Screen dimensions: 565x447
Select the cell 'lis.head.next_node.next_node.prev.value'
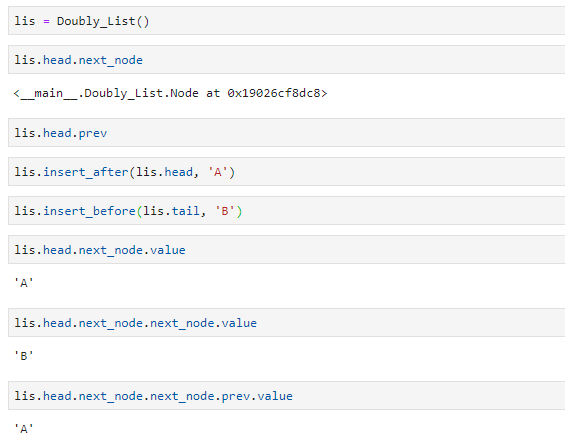point(286,396)
